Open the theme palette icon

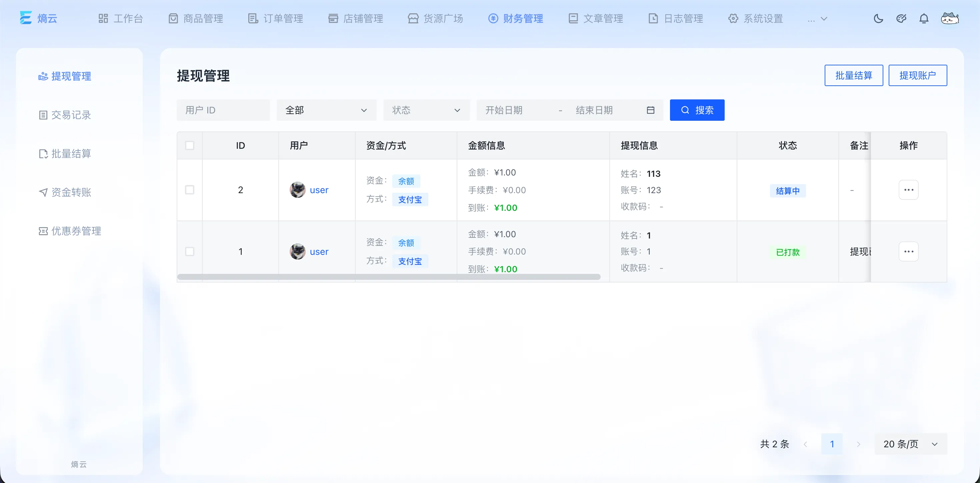901,18
